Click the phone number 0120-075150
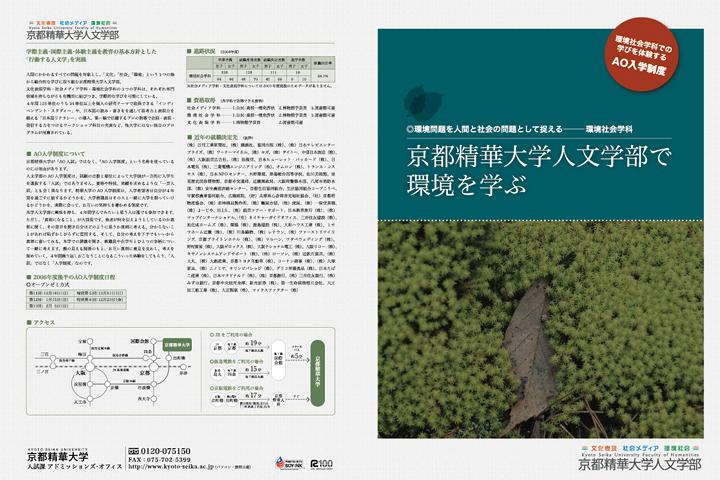Image resolution: width=720 pixels, height=480 pixels. pos(165,451)
